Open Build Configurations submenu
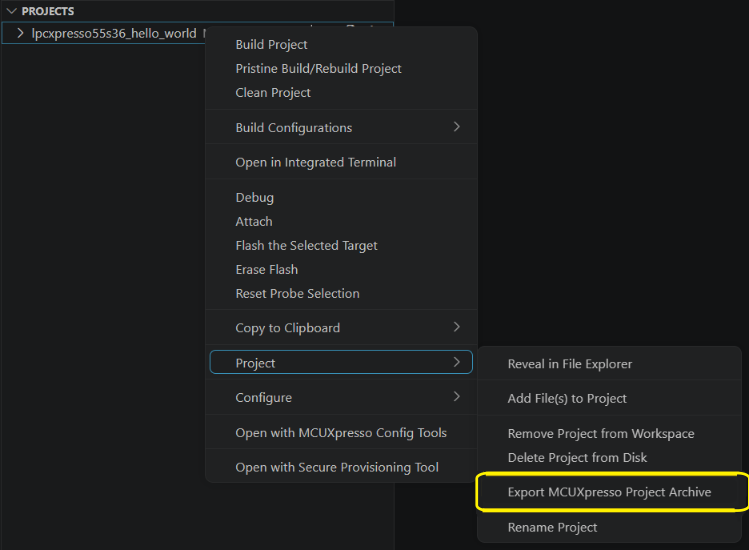The width and height of the screenshot is (749, 550). tap(341, 128)
